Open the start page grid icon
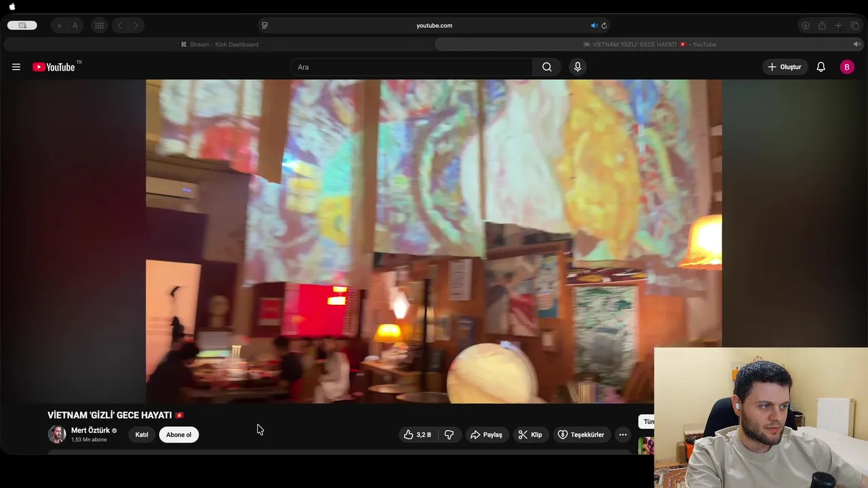868x488 pixels. coord(99,26)
